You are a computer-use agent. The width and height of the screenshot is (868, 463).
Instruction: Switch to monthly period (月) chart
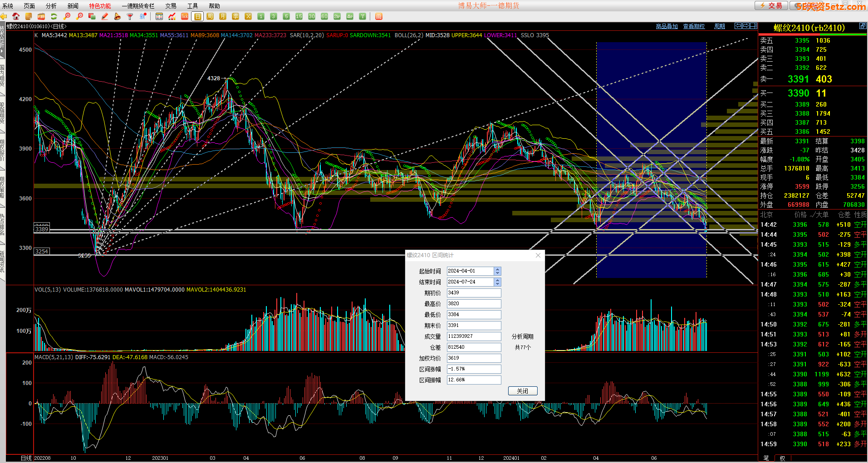223,16
